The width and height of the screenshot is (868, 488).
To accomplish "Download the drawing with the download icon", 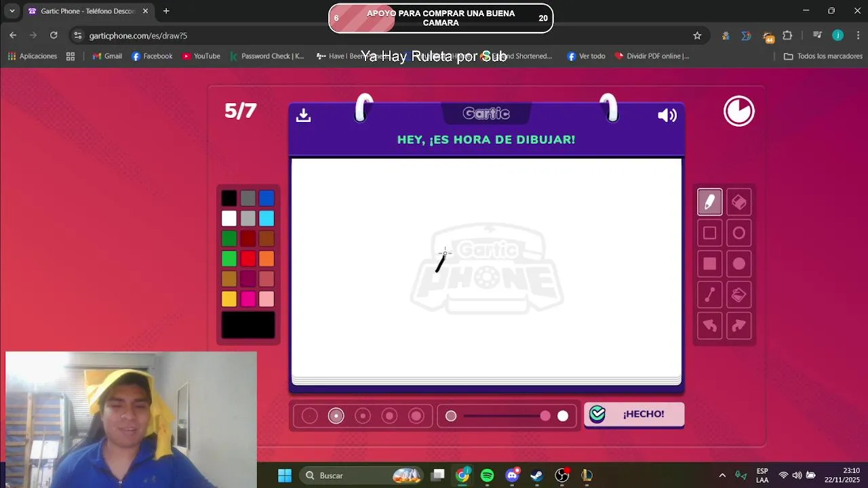I will point(303,115).
